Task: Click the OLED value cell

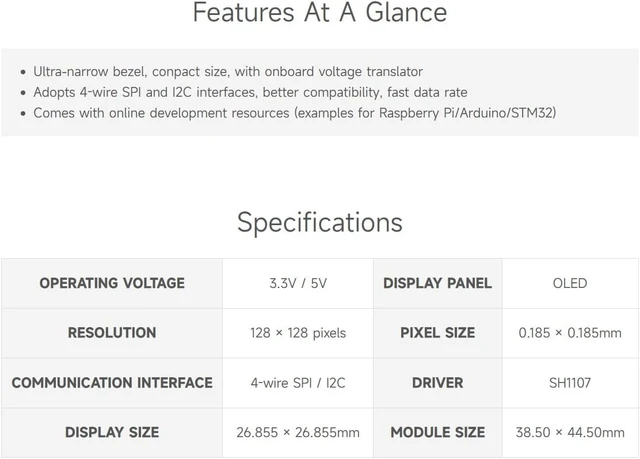Action: (x=570, y=283)
